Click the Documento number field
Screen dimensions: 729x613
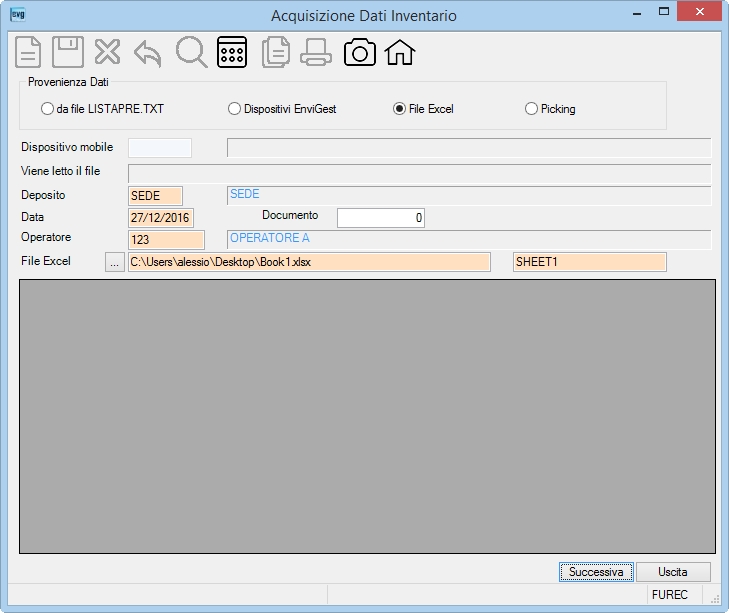pyautogui.click(x=381, y=218)
